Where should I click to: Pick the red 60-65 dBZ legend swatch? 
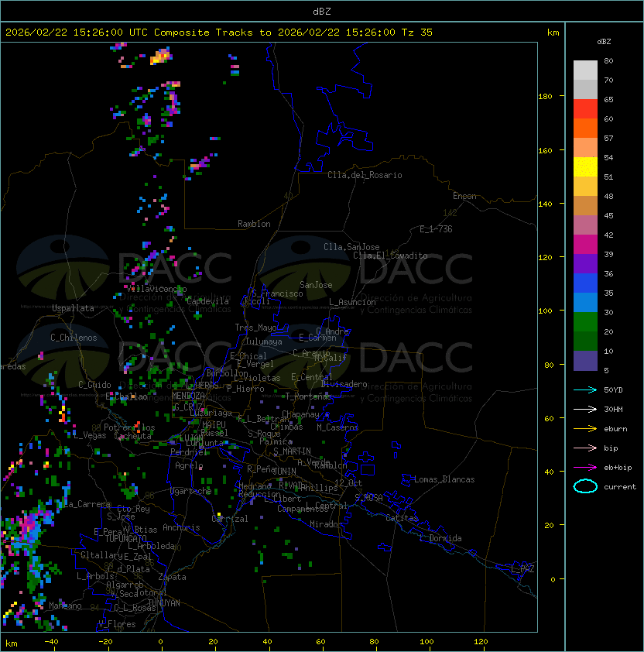(585, 109)
